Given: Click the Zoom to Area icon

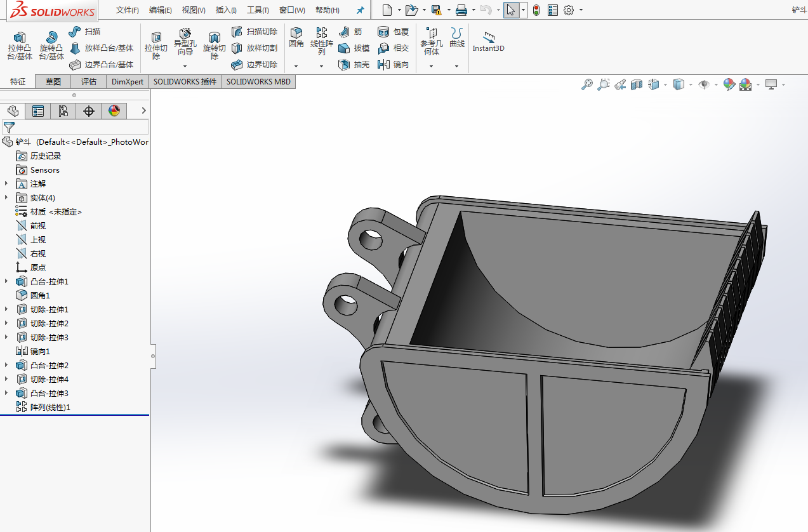Looking at the screenshot, I should [x=604, y=84].
